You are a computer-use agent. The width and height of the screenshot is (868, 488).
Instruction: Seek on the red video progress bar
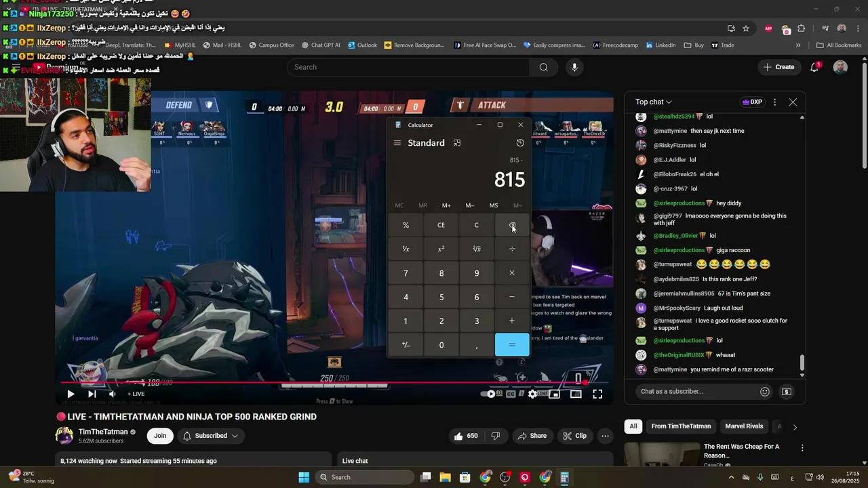click(x=334, y=383)
